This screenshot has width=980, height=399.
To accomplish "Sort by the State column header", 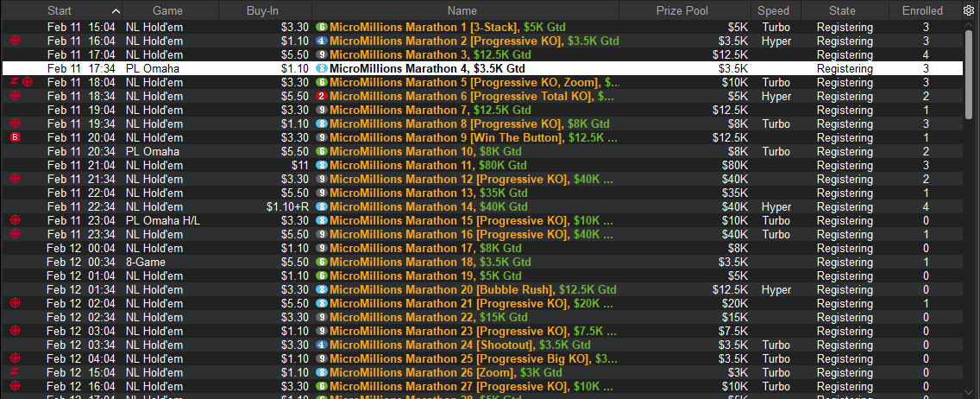I will [843, 10].
